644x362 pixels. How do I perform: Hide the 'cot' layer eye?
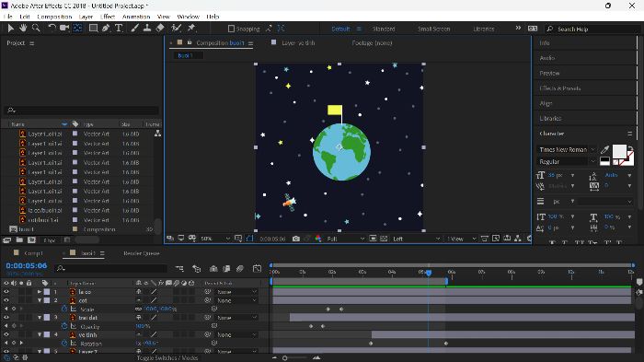click(x=6, y=300)
